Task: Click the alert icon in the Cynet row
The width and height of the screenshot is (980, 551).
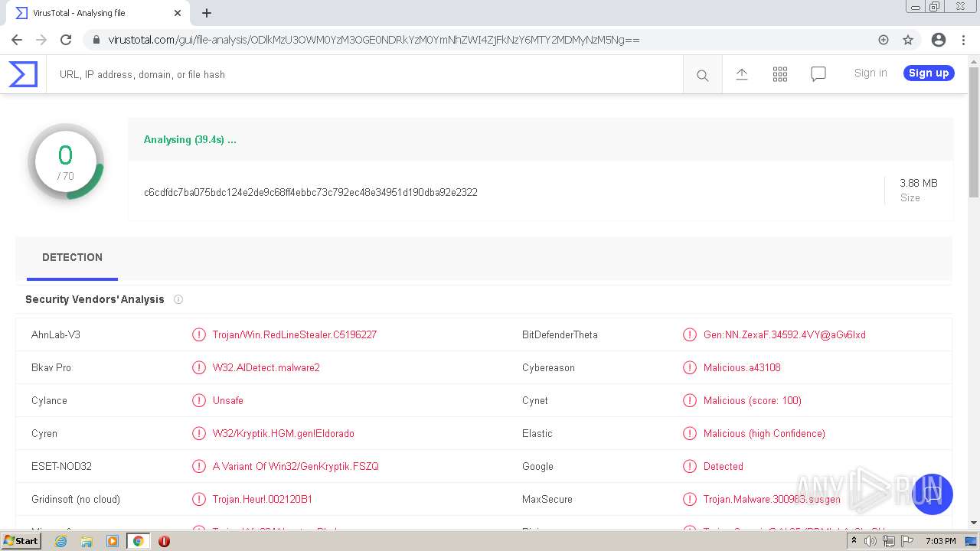Action: click(x=690, y=400)
